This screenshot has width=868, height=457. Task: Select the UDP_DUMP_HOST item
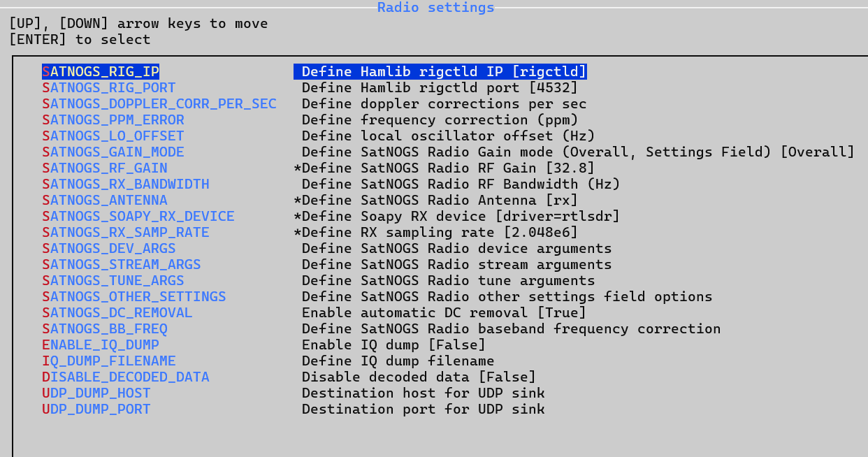(x=96, y=393)
